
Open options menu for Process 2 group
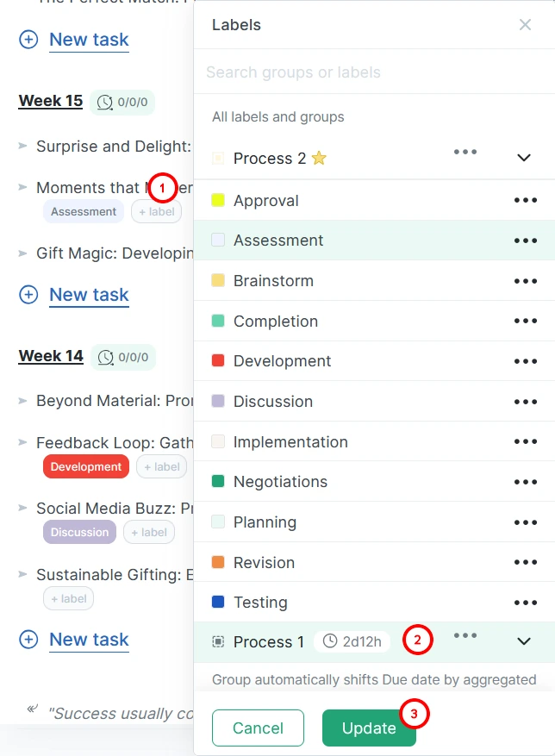(x=465, y=152)
